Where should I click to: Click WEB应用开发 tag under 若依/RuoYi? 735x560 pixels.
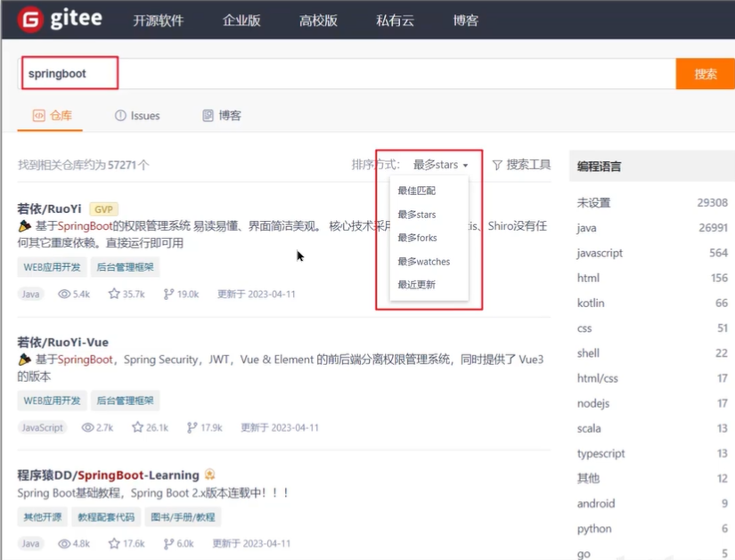(52, 267)
